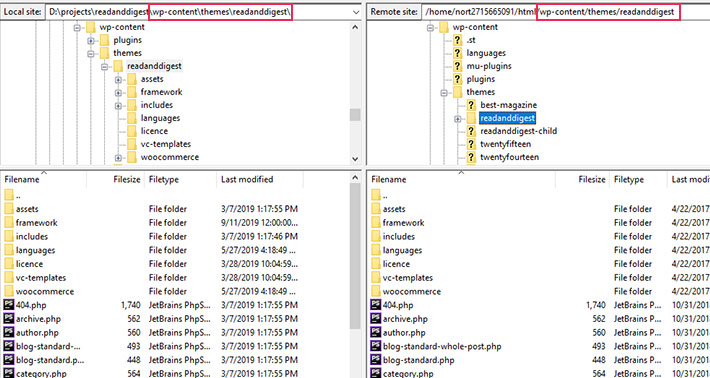This screenshot has height=378, width=710.
Task: Select remote tree folder .st
Action: [471, 40]
